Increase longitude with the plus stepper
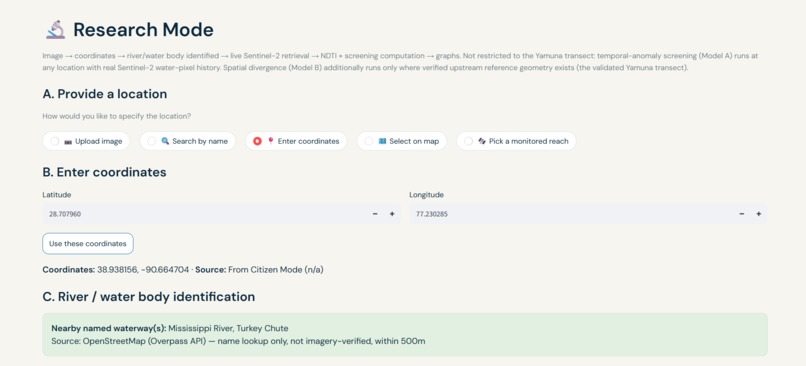 point(758,214)
